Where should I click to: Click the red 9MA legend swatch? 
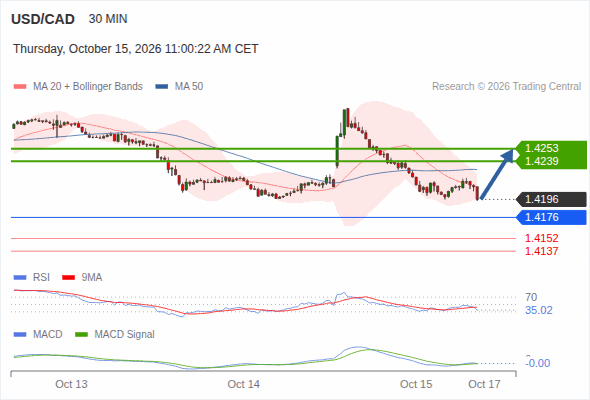[x=68, y=278]
